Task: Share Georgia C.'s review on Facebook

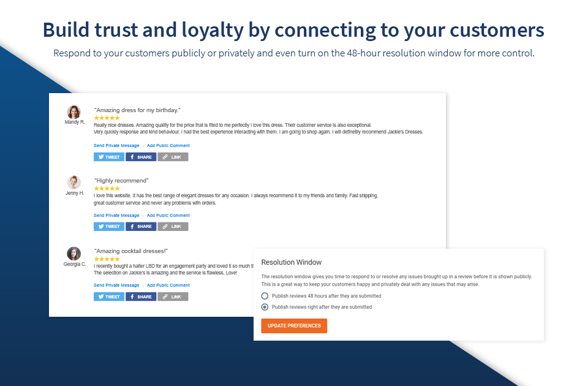Action: coord(141,297)
